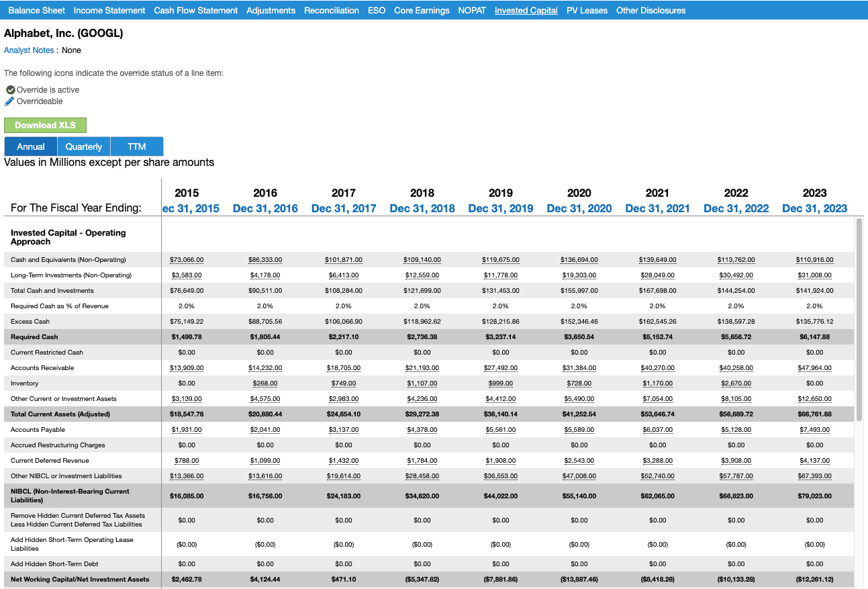Select the Invested Capital tab
This screenshot has width=868, height=589.
(526, 10)
